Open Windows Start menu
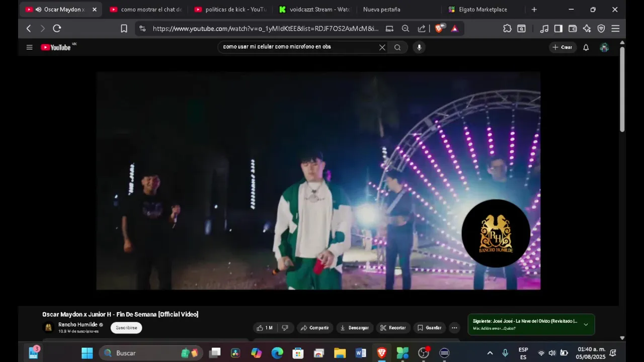This screenshot has height=362, width=644. coord(87,353)
